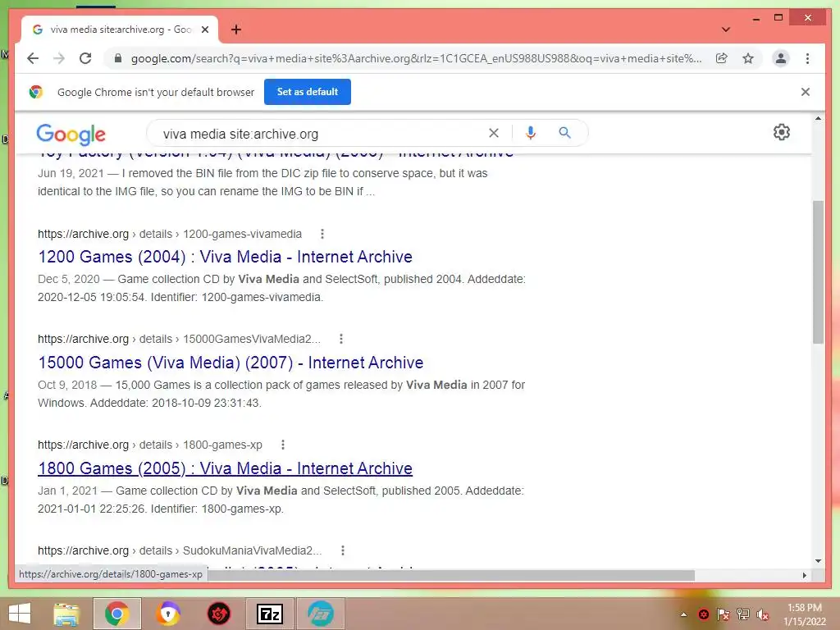The width and height of the screenshot is (840, 630).
Task: Start voice search with microphone
Action: 531,133
